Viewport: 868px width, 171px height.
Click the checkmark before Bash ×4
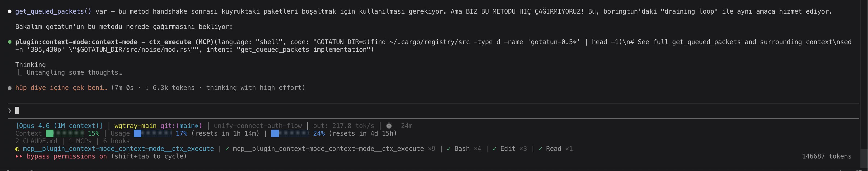[x=448, y=148]
